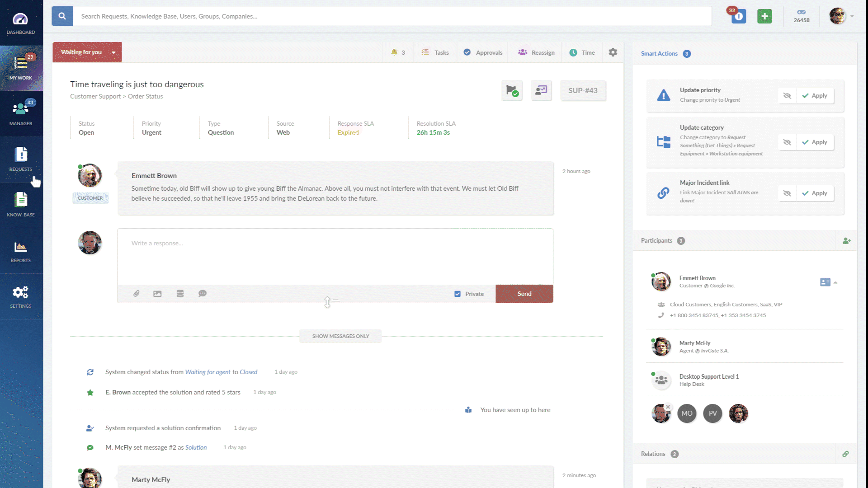This screenshot has width=868, height=488.
Task: Open Settings panel
Action: click(21, 296)
